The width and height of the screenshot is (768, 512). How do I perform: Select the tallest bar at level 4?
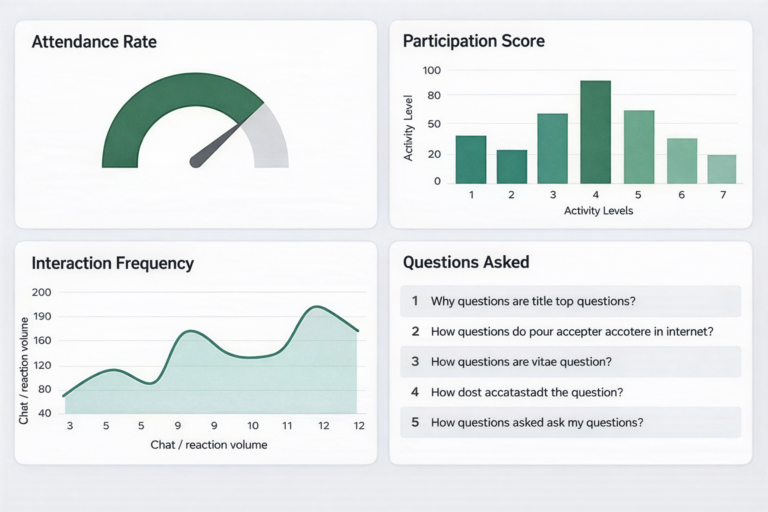tap(595, 132)
